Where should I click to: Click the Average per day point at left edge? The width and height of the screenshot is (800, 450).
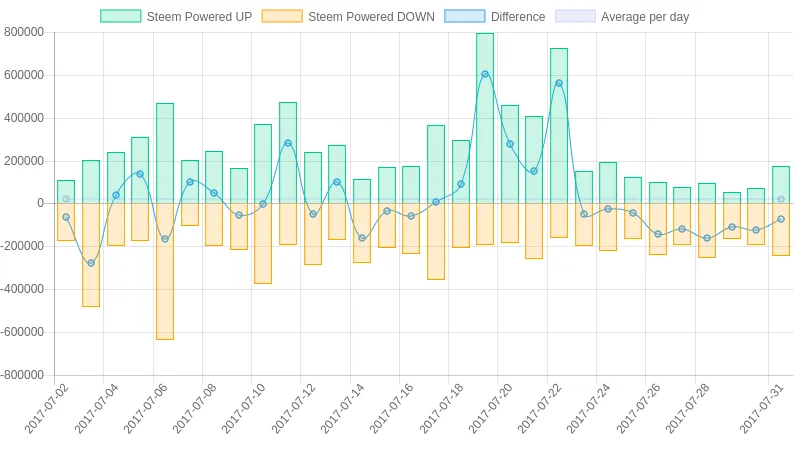(x=66, y=199)
